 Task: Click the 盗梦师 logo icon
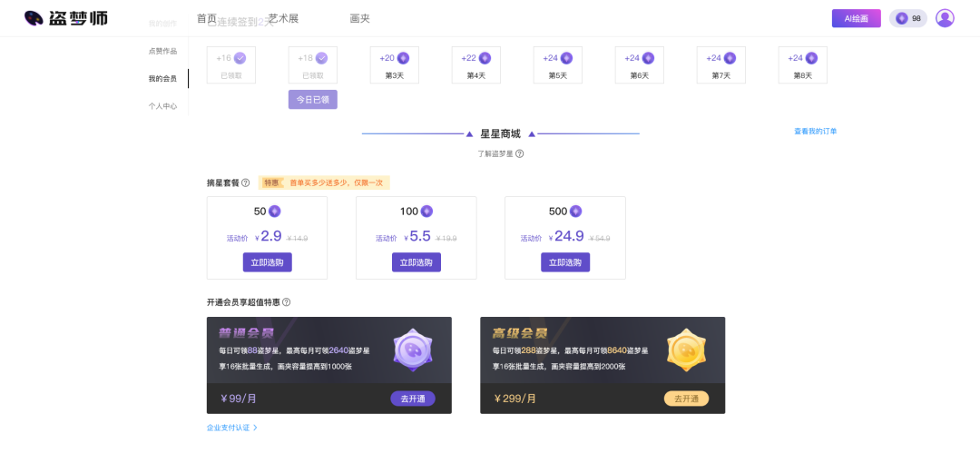[x=34, y=18]
